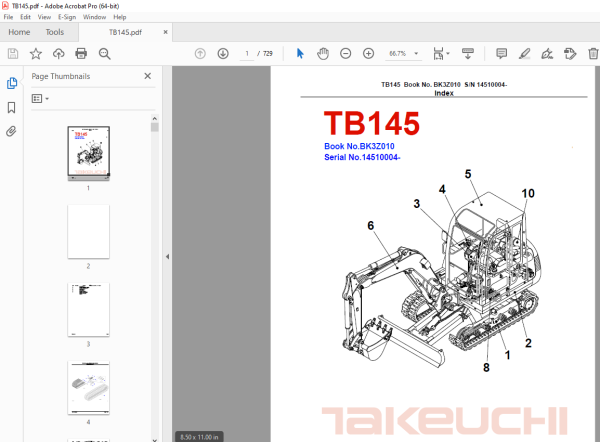This screenshot has height=442, width=600.
Task: Click the upload to cloud icon
Action: pos(59,54)
